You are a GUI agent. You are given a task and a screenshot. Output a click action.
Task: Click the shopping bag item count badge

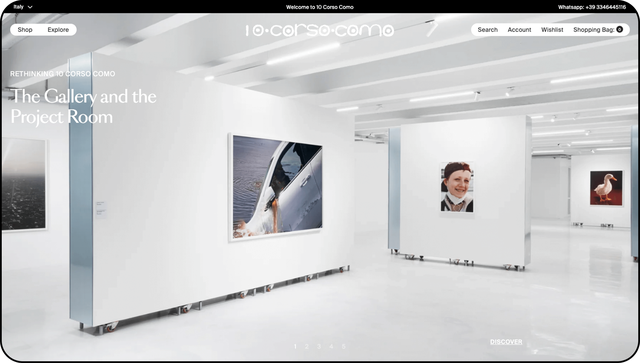click(620, 29)
